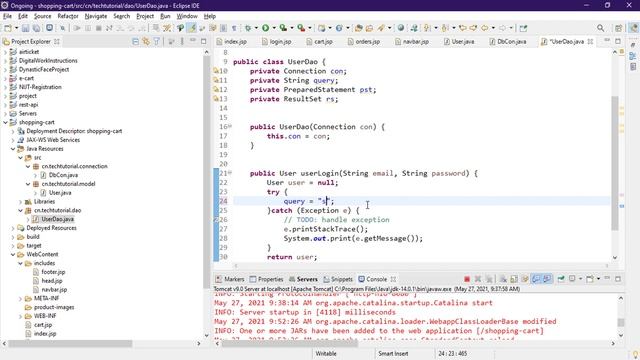The image size is (640, 360).
Task: Open the New file dropdown arrow
Action: pos(16,28)
